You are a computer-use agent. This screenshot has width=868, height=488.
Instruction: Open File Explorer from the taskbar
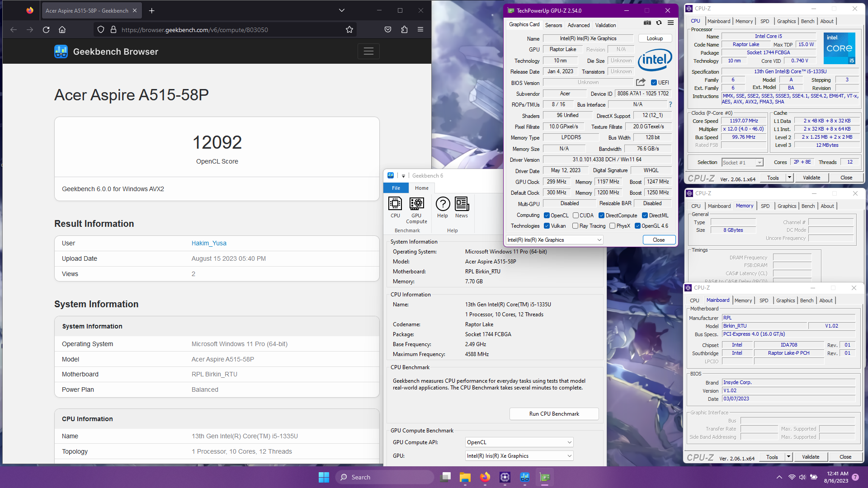(x=465, y=477)
